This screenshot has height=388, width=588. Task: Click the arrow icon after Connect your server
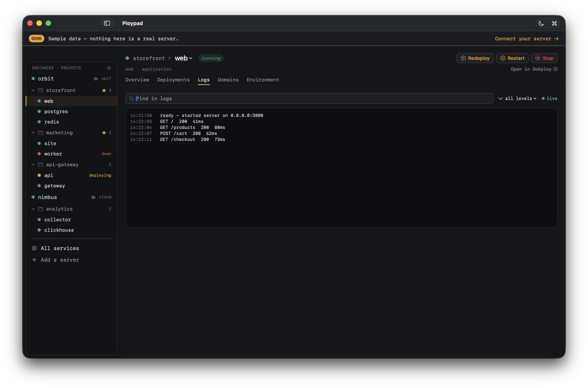coord(556,39)
